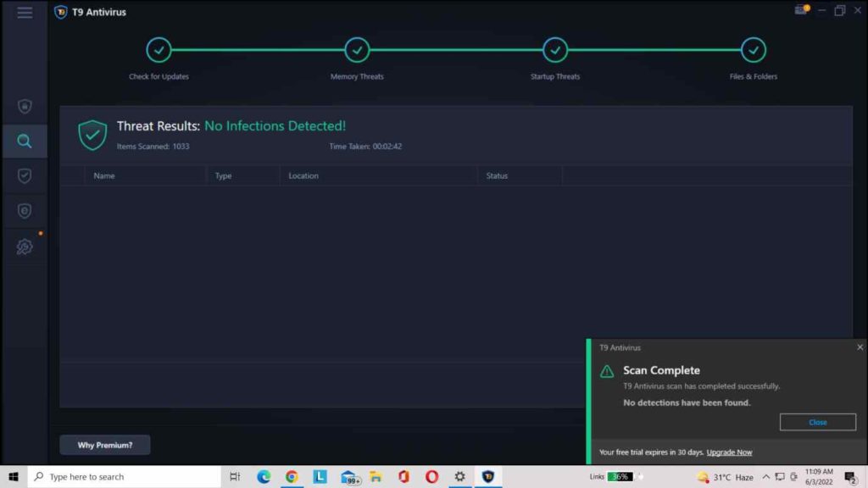Open Microsoft Office from taskbar
The image size is (868, 488).
click(404, 476)
